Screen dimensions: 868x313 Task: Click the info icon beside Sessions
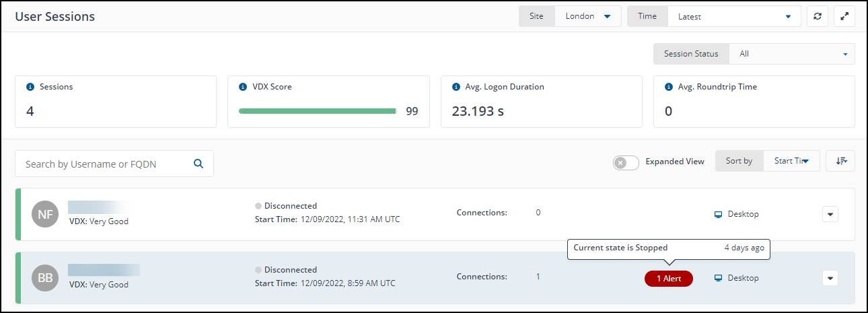point(30,87)
